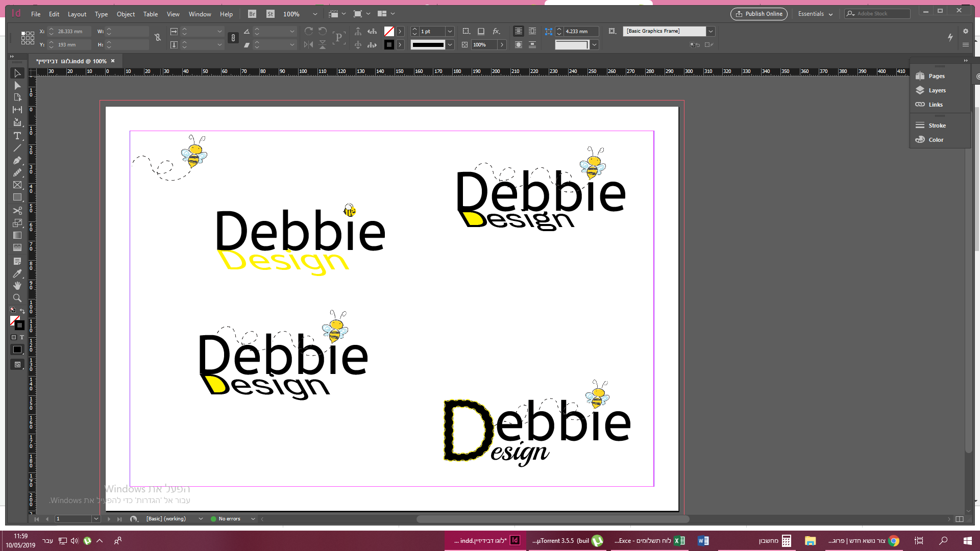The image size is (980, 551).
Task: Select the Pen tool
Action: point(17,160)
